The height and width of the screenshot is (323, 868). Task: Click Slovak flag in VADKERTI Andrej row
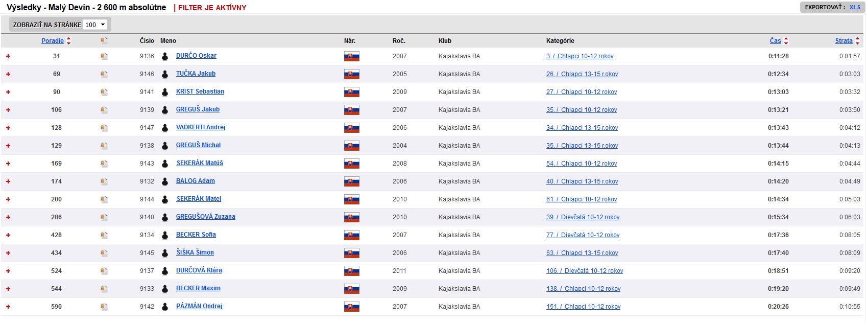351,128
